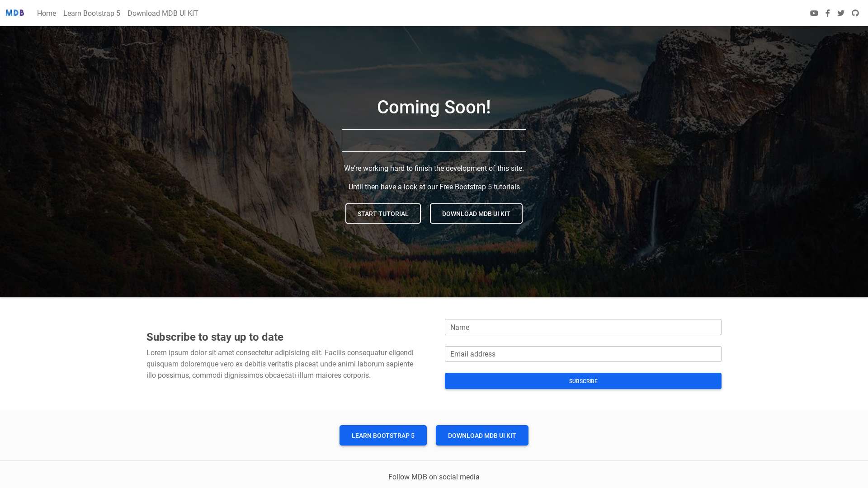Viewport: 868px width, 488px height.
Task: Go to Home in the navbar
Action: [47, 13]
